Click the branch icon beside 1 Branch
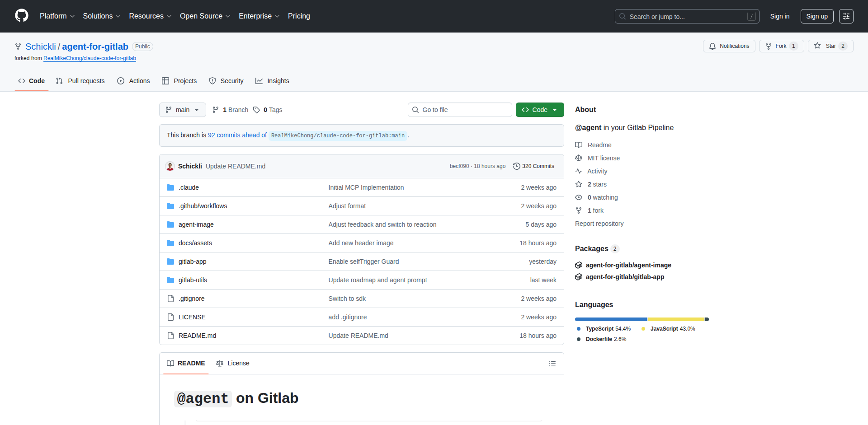Screen dimensions: 868x425 [216, 110]
